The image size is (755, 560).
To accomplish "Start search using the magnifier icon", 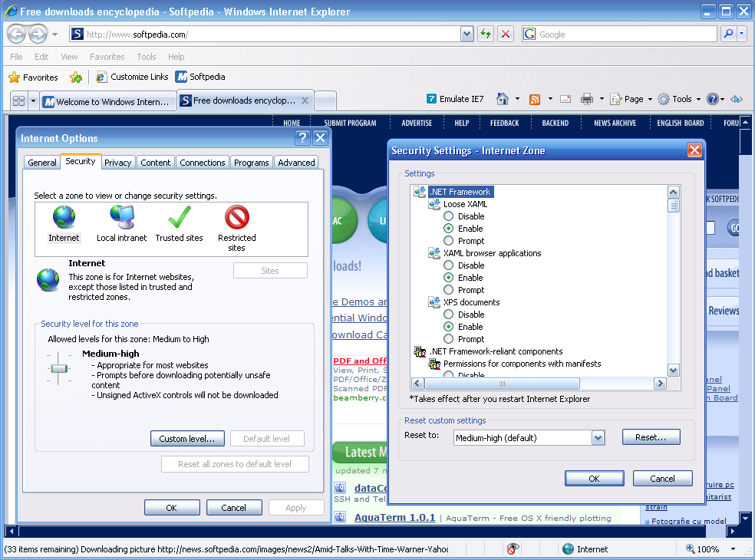I will point(728,34).
